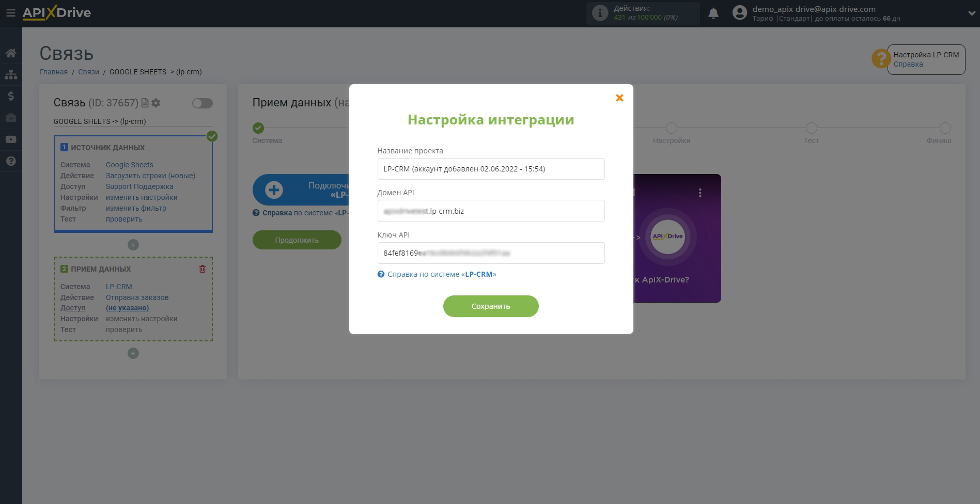Open the Справка link in LP-CRM help box
Image resolution: width=980 pixels, height=504 pixels.
tap(908, 64)
